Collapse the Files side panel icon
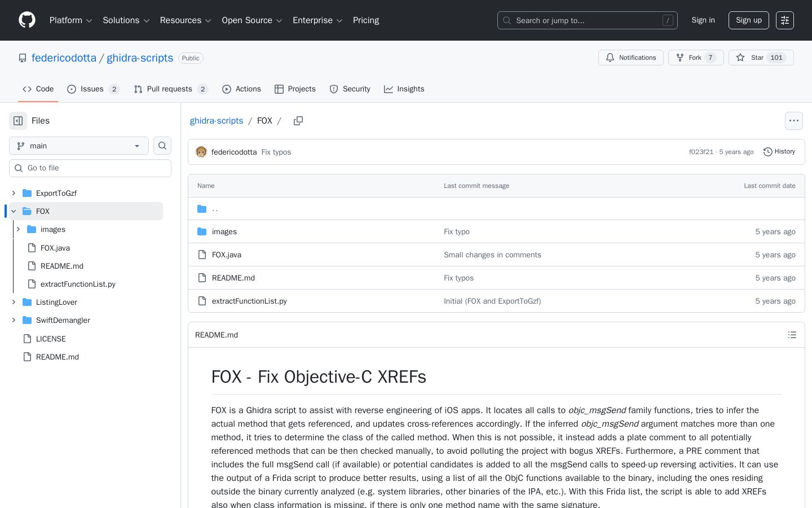Screen dimensions: 812x508 coord(18,121)
